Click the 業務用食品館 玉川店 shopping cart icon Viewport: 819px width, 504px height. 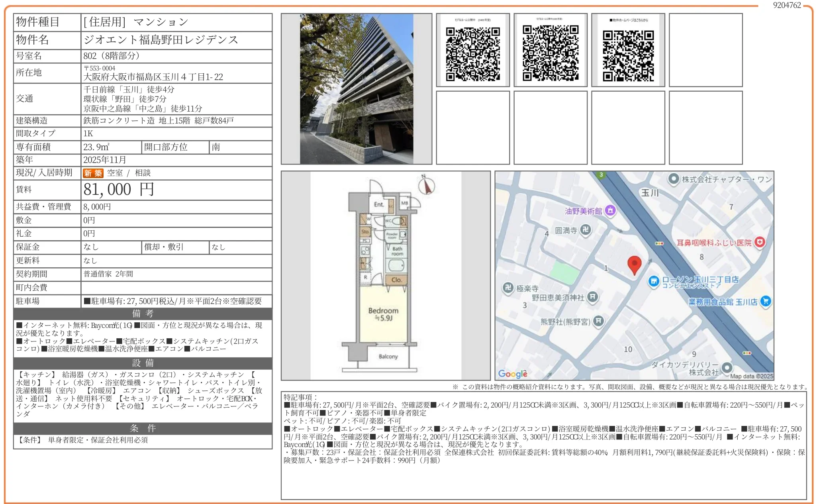coord(765,301)
